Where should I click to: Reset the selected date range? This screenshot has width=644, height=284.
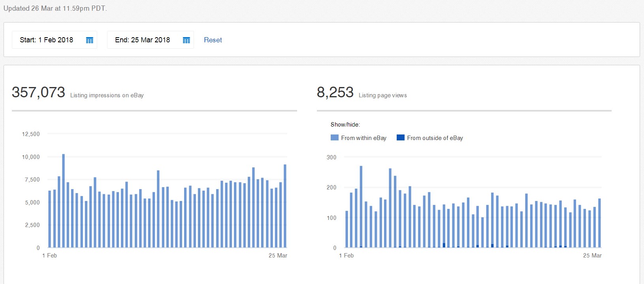tap(213, 40)
